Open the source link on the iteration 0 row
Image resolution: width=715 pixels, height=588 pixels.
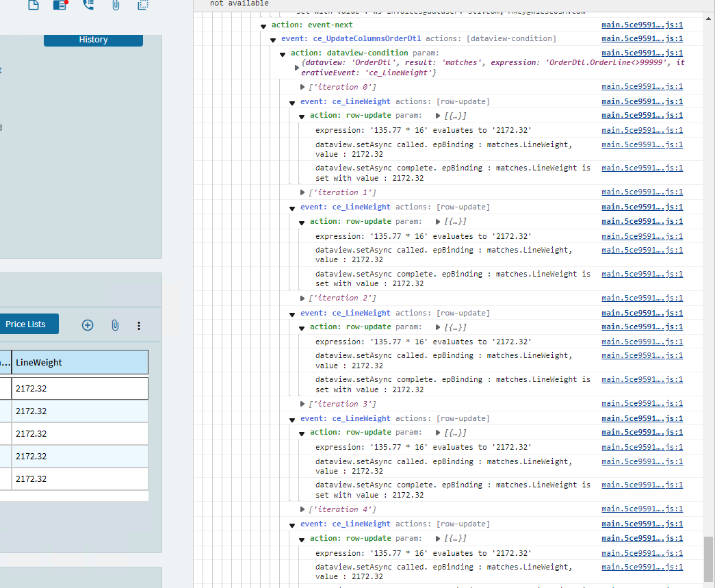coord(642,86)
